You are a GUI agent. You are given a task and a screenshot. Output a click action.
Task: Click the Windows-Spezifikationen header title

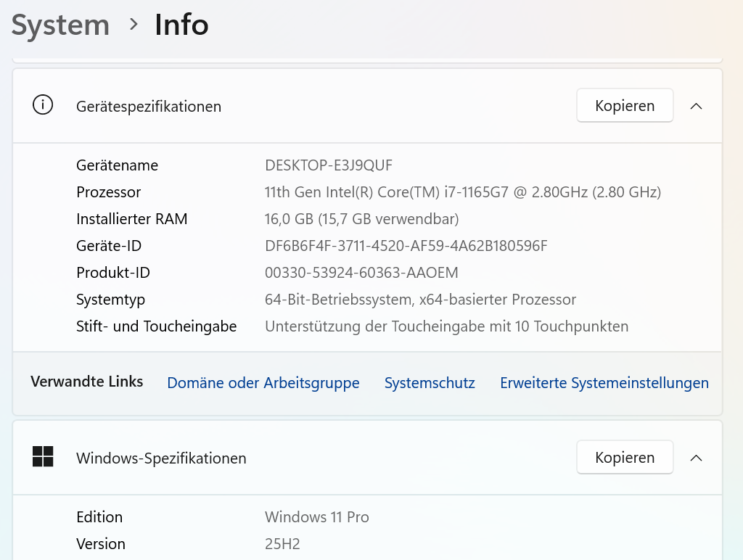(x=161, y=458)
